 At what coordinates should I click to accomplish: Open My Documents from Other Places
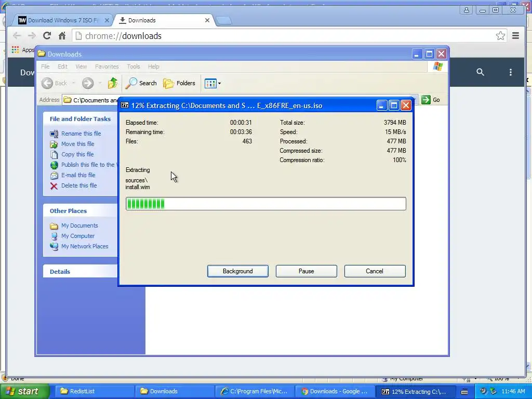click(79, 225)
